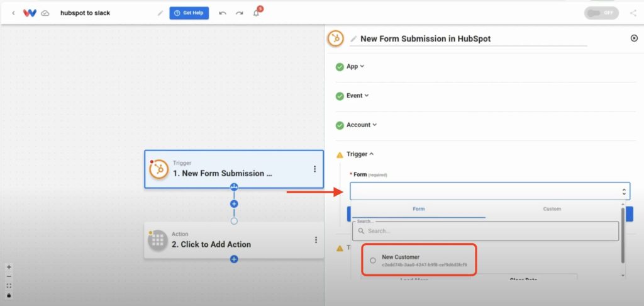
Task: Click the HubSpot icon on trigger node
Action: point(159,169)
